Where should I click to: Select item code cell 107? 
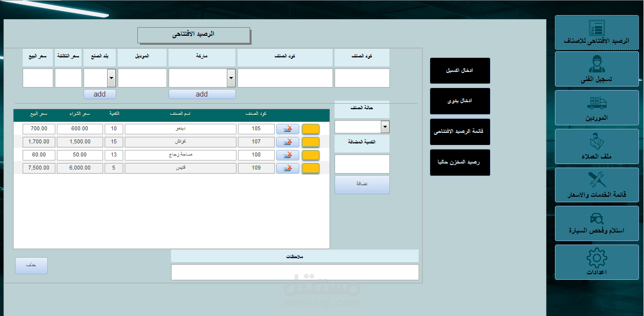[256, 142]
